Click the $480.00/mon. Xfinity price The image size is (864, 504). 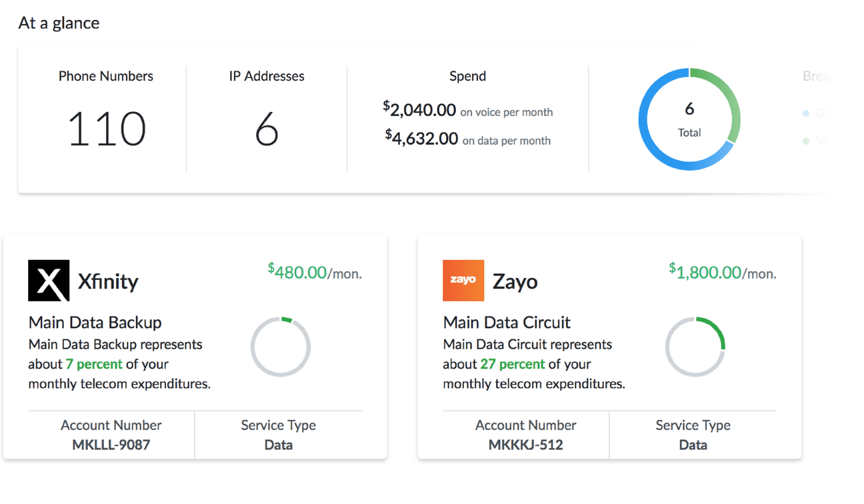pyautogui.click(x=315, y=272)
